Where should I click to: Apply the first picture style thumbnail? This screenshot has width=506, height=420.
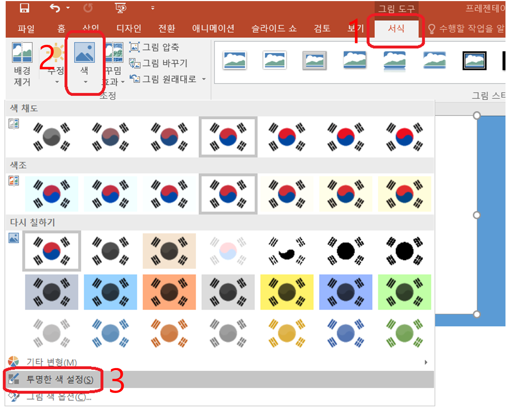point(235,61)
